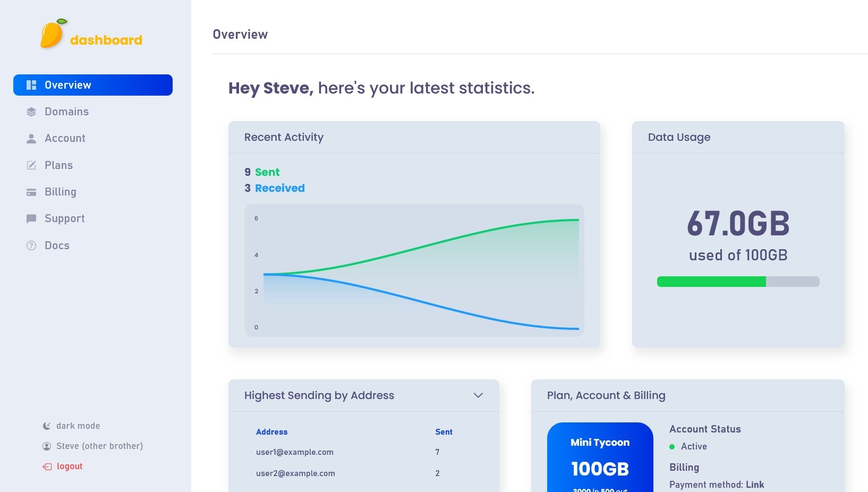Click the red logout link
This screenshot has height=492, width=868.
click(x=70, y=466)
